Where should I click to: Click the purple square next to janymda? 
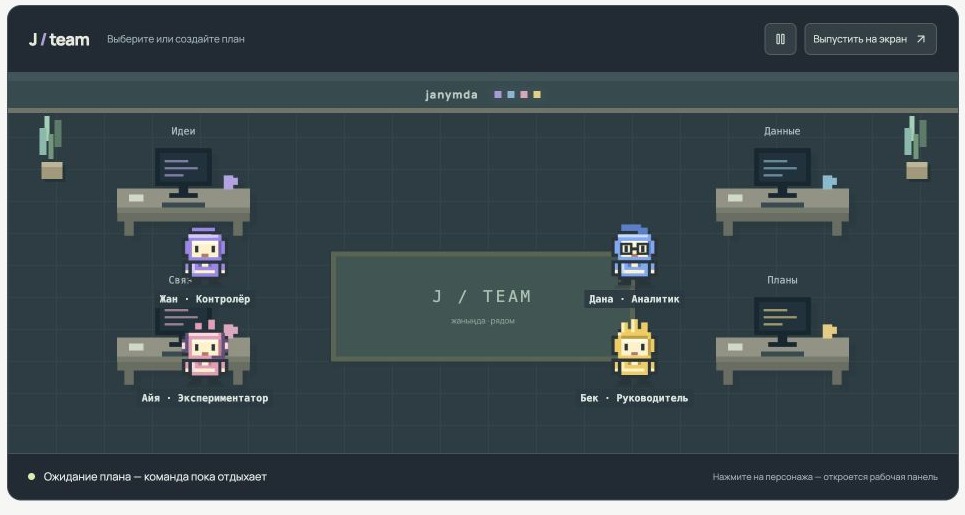[x=498, y=95]
